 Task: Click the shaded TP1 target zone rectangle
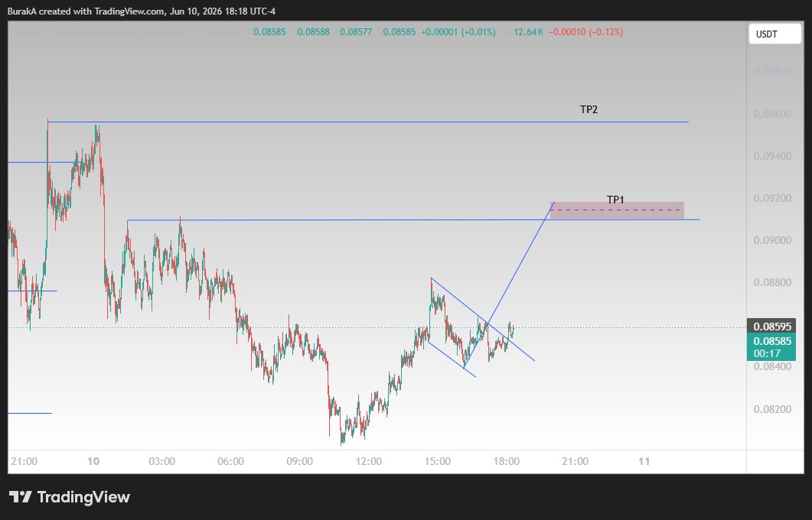tap(617, 210)
